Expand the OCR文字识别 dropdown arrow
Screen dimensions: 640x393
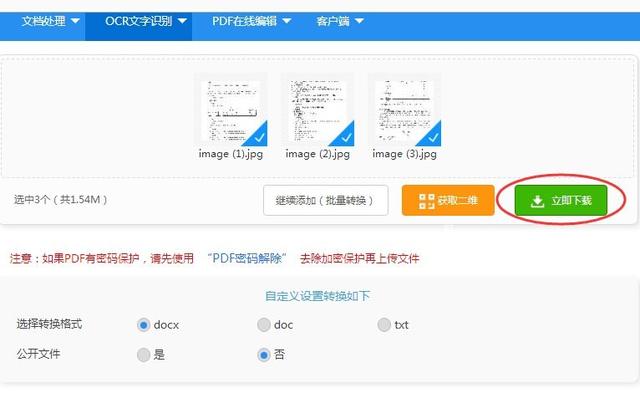pos(182,20)
